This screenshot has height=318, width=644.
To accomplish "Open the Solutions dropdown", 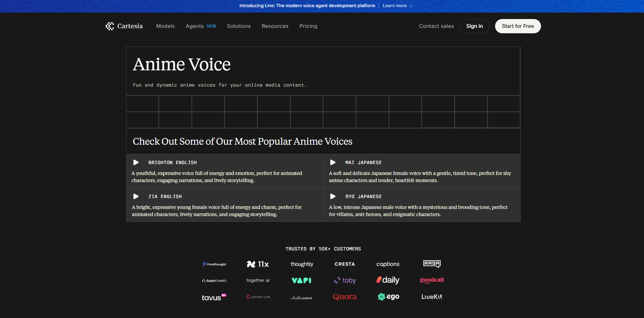I will [239, 26].
